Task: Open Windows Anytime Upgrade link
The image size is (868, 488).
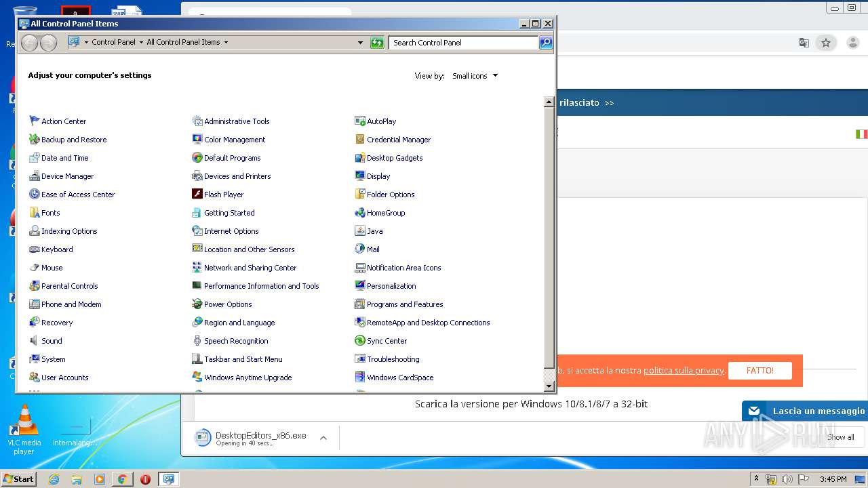Action: [x=248, y=378]
